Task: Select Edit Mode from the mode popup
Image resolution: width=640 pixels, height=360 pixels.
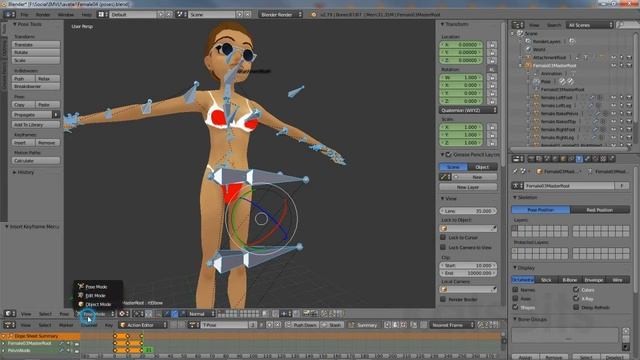Action: coord(96,296)
